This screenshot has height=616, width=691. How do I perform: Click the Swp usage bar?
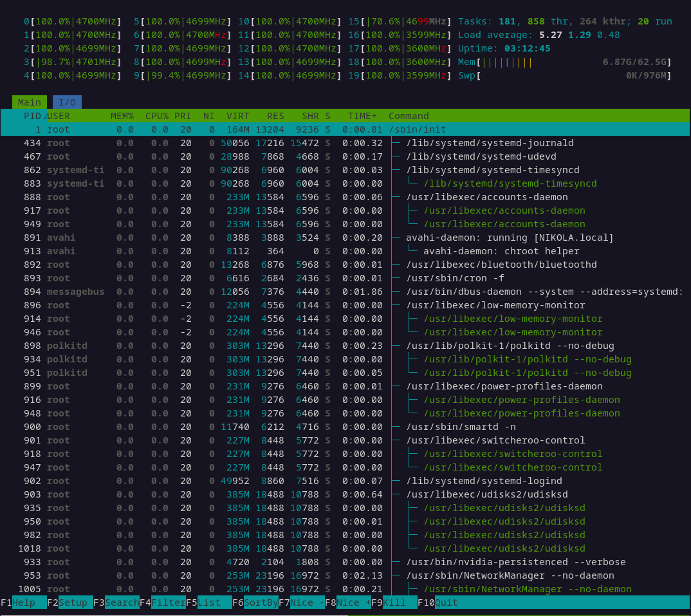click(564, 75)
